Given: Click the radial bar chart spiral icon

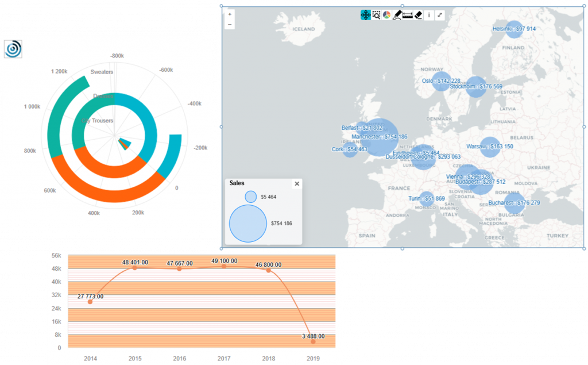Looking at the screenshot, I should click(13, 49).
